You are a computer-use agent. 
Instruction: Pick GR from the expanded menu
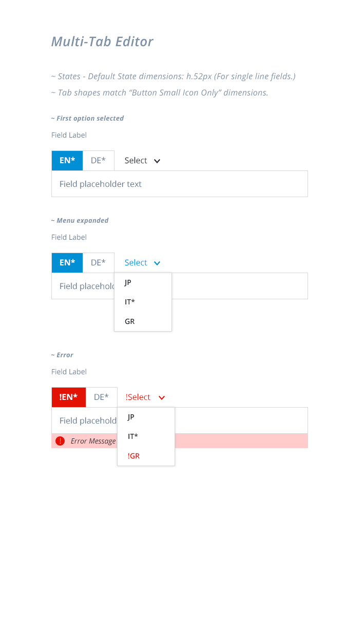(129, 321)
